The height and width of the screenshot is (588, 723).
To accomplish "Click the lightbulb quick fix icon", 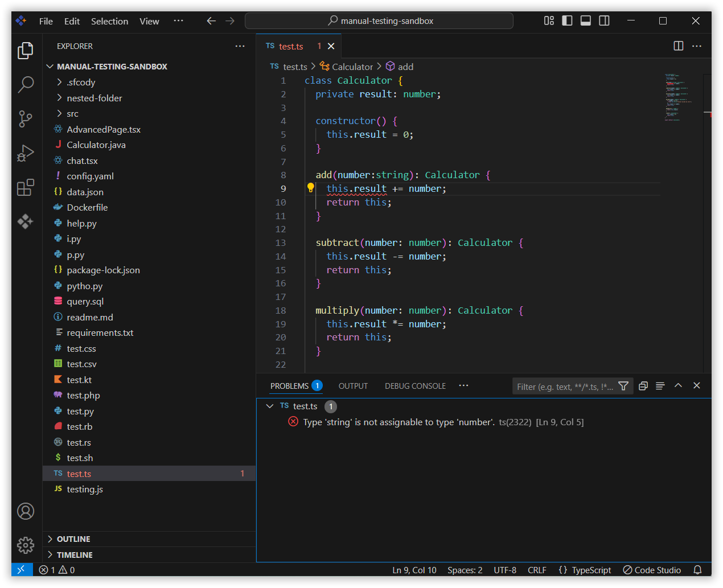I will tap(311, 188).
